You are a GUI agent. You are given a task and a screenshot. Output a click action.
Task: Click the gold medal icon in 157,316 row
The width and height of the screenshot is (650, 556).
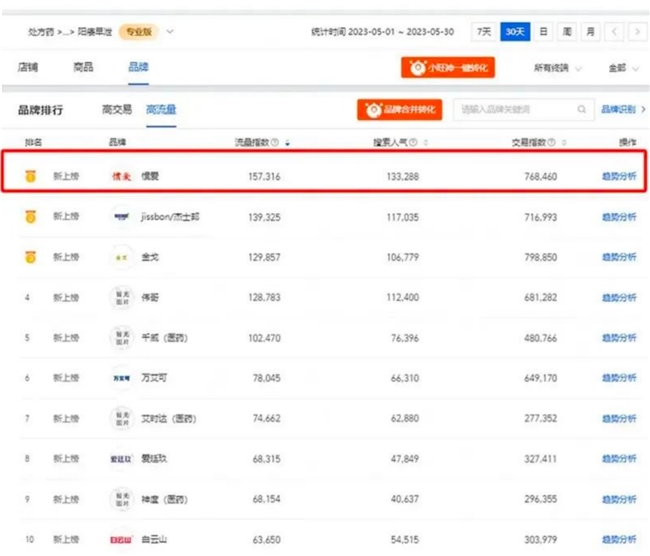30,176
